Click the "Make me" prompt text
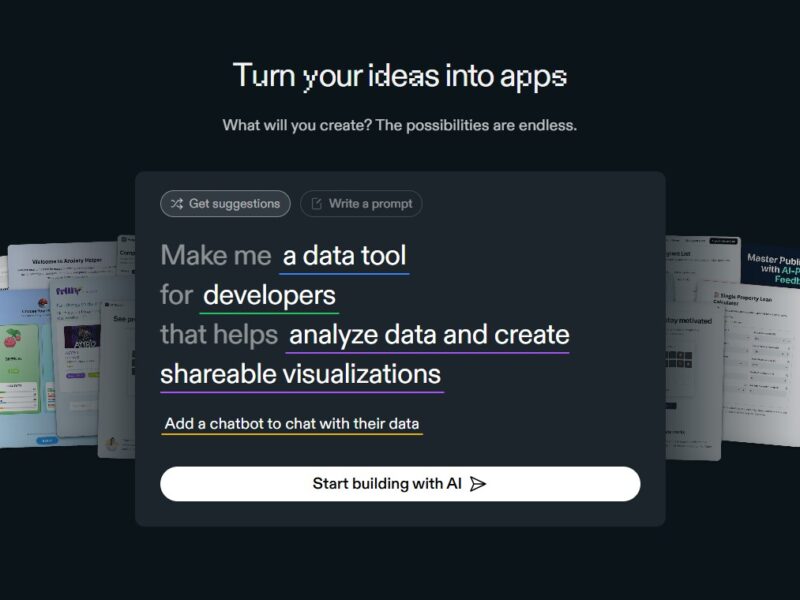 click(x=216, y=256)
